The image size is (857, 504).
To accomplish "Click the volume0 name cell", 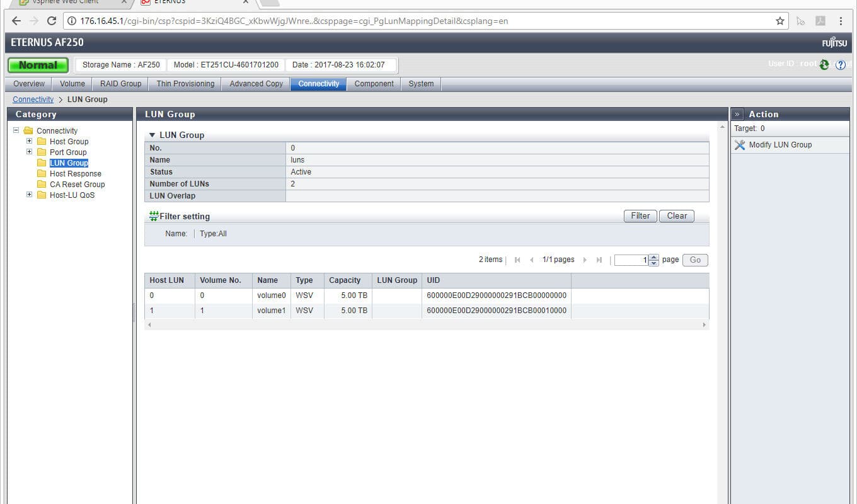I will [x=272, y=295].
